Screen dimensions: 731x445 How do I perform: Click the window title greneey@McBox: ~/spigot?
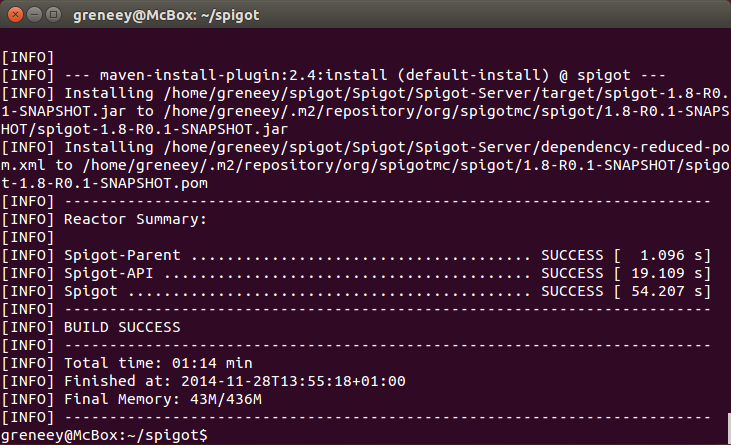pos(166,15)
